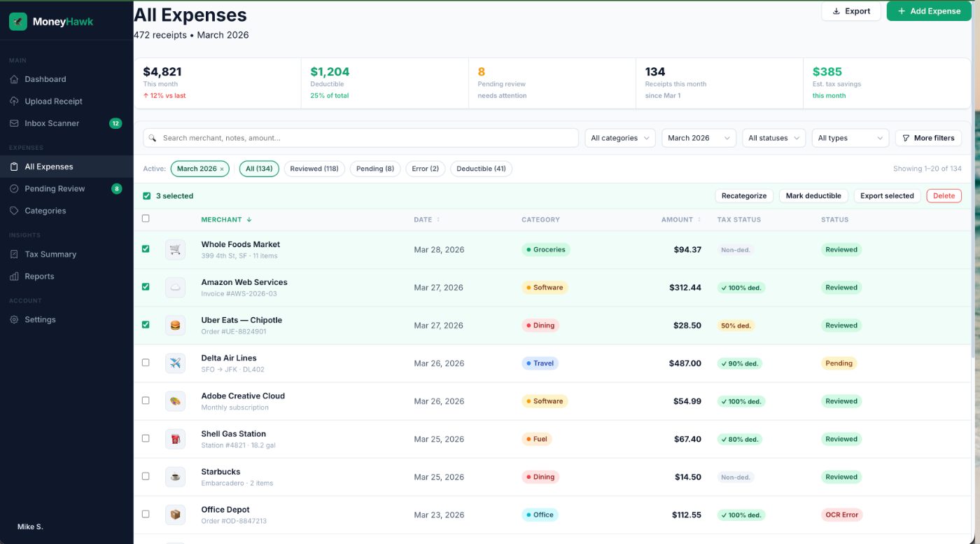980x544 pixels.
Task: Click the Reports bar chart icon
Action: pyautogui.click(x=14, y=277)
